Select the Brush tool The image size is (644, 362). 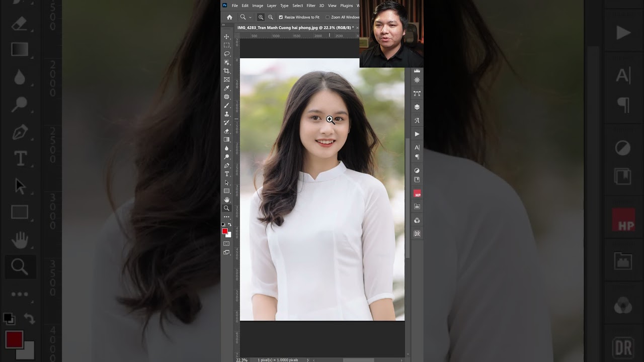pos(226,106)
